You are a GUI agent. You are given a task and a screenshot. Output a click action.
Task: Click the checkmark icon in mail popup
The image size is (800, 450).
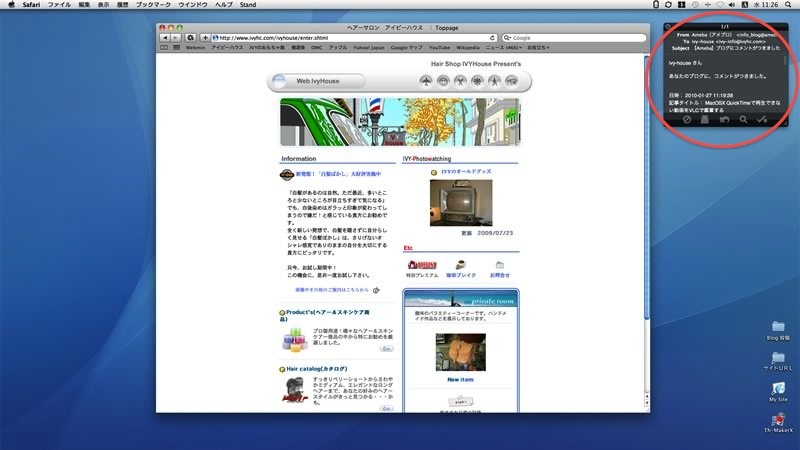coord(762,119)
